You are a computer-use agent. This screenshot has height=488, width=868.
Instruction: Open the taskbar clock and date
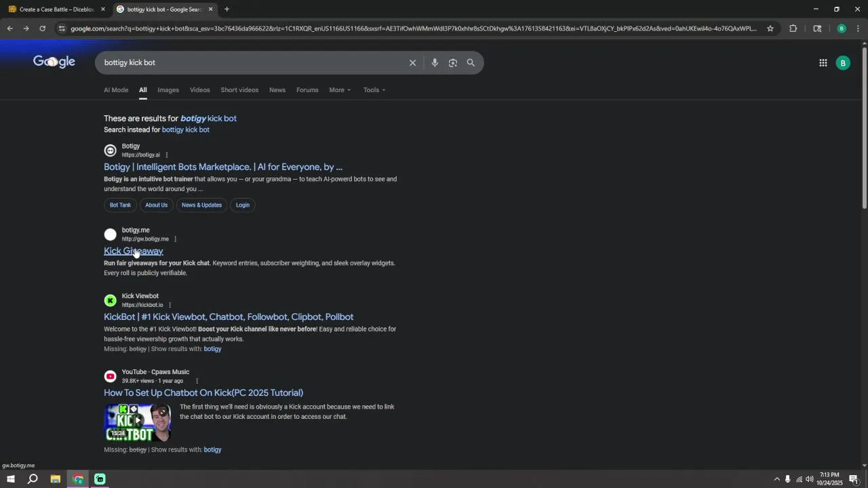point(829,479)
